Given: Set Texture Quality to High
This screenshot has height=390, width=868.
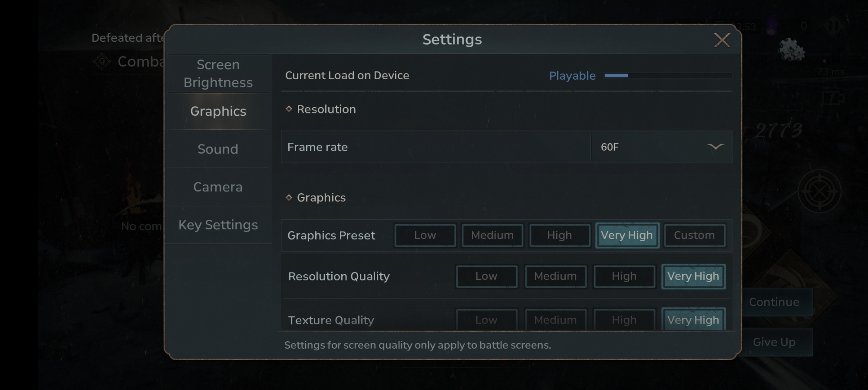Looking at the screenshot, I should click(x=624, y=319).
